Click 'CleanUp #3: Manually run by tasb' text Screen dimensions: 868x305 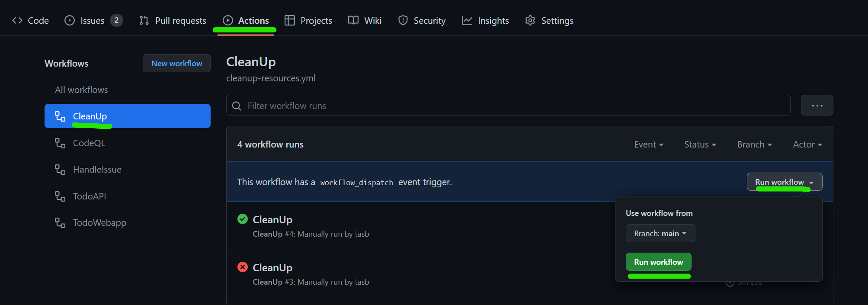[x=311, y=282]
